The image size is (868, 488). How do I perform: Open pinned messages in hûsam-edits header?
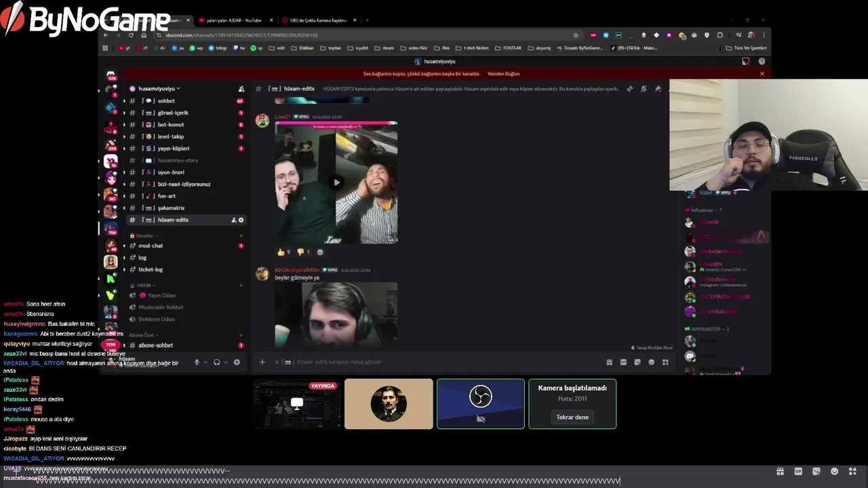coord(658,89)
